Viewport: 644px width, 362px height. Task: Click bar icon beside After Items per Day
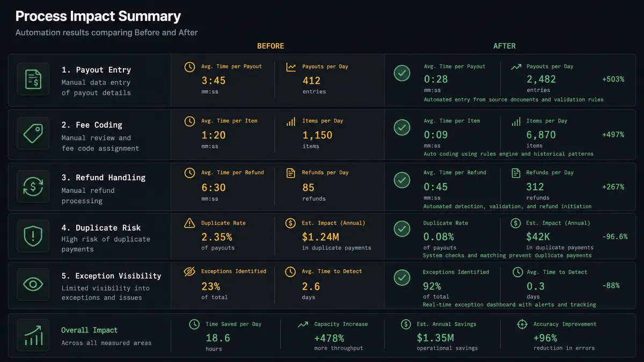(x=516, y=121)
